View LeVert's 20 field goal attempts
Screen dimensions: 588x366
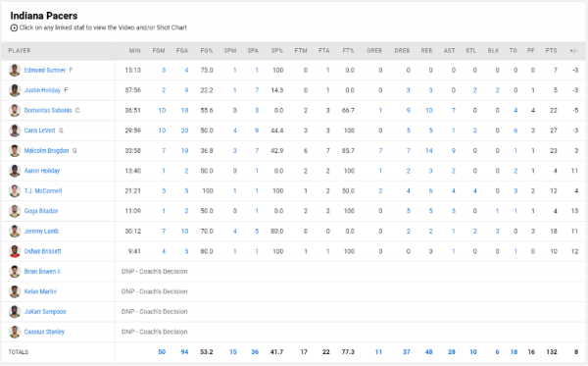pos(184,131)
